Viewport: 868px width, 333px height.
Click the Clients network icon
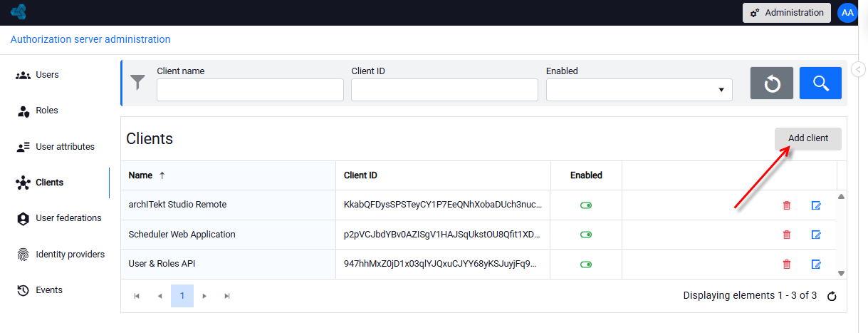click(23, 183)
